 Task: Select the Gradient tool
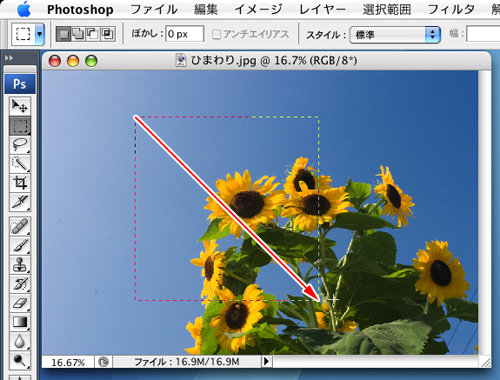pos(20,322)
